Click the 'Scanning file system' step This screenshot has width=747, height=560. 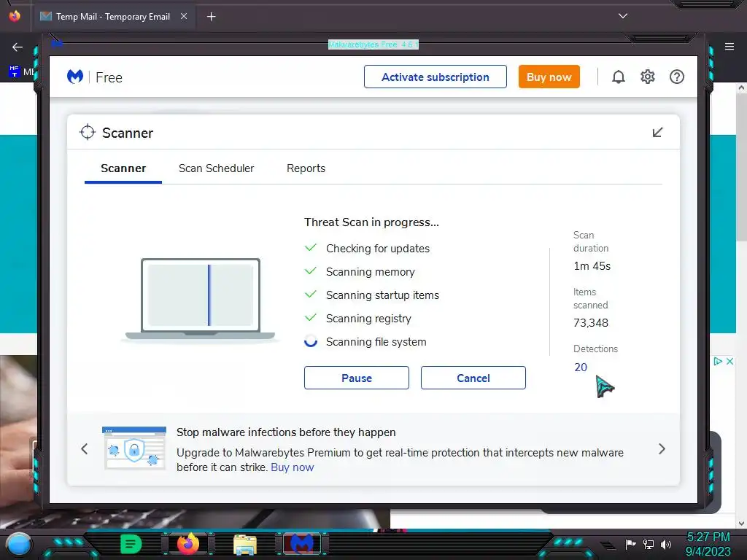coord(376,342)
